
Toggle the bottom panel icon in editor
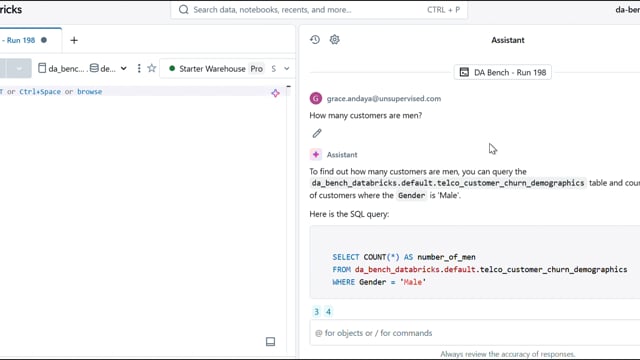tap(270, 342)
